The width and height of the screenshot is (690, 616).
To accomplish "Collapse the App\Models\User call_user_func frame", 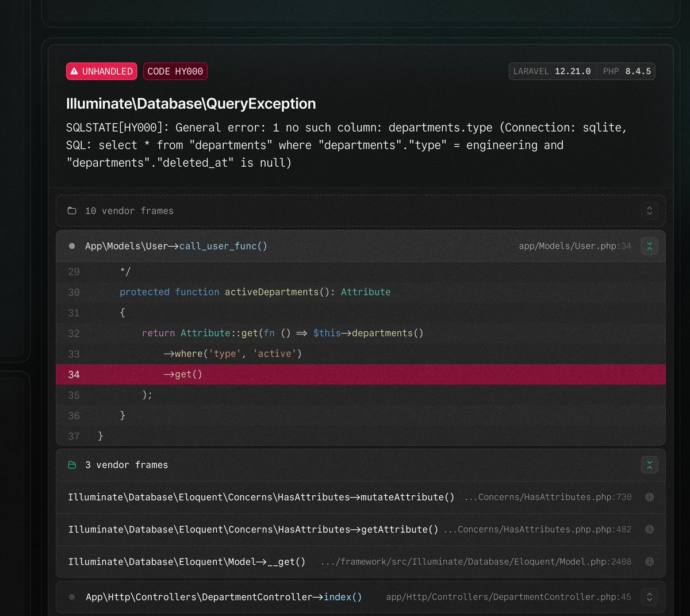I will [649, 246].
